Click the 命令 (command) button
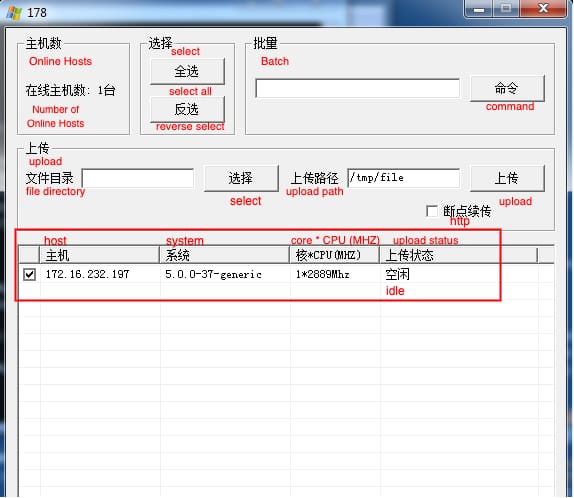The height and width of the screenshot is (498, 574). (507, 88)
